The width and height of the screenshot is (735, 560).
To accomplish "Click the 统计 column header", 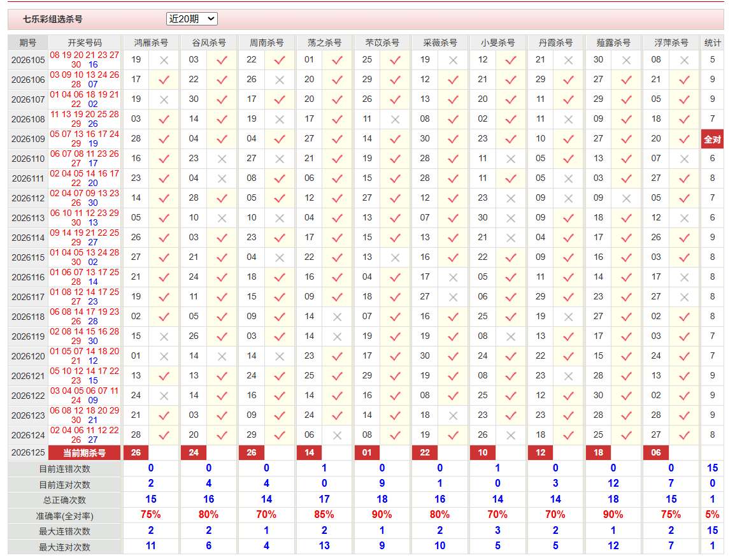I will [x=713, y=43].
